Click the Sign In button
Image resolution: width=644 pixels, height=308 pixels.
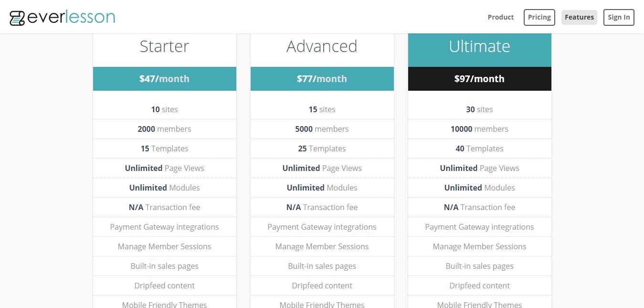619,17
